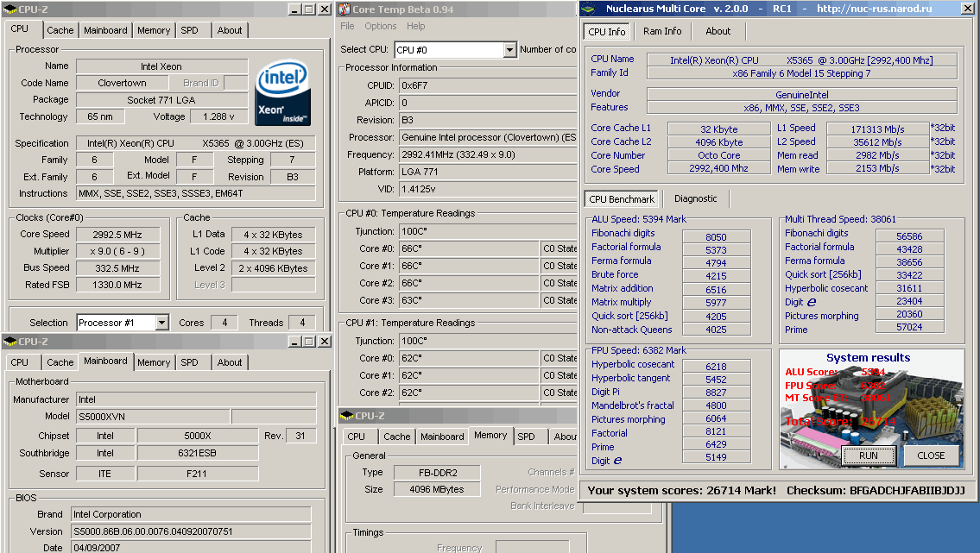Open Mainboard tab in CPU-Z Processor window
This screenshot has height=553, width=980.
click(x=105, y=30)
